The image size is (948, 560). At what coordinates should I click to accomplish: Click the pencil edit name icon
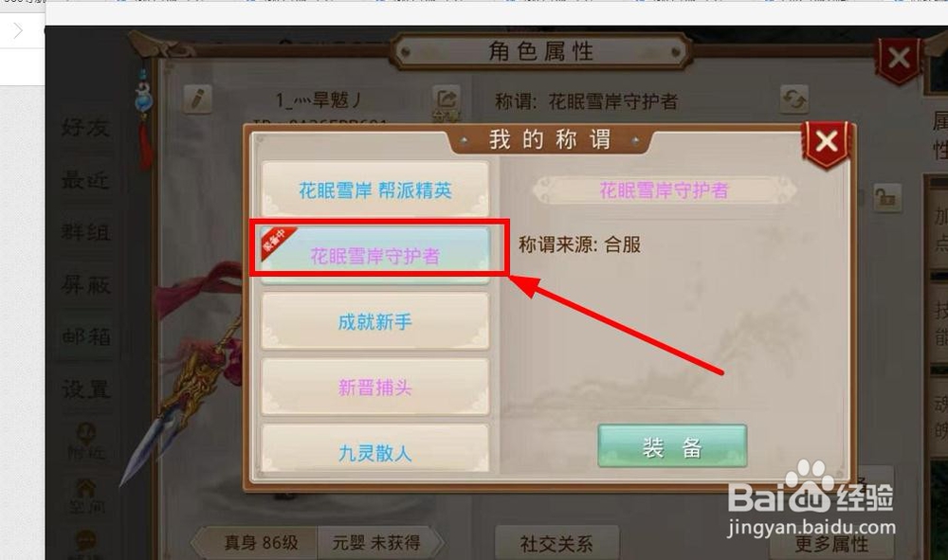coord(198,99)
